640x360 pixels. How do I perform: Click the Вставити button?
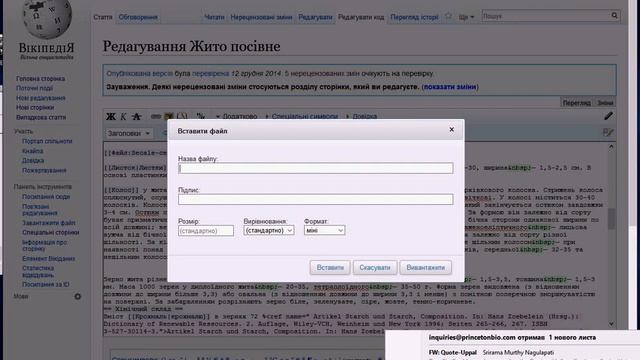pyautogui.click(x=330, y=267)
